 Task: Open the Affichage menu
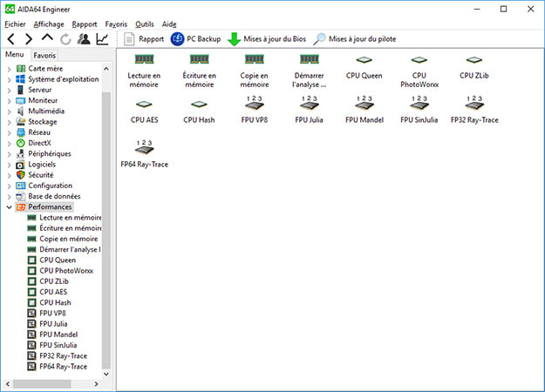(x=49, y=24)
